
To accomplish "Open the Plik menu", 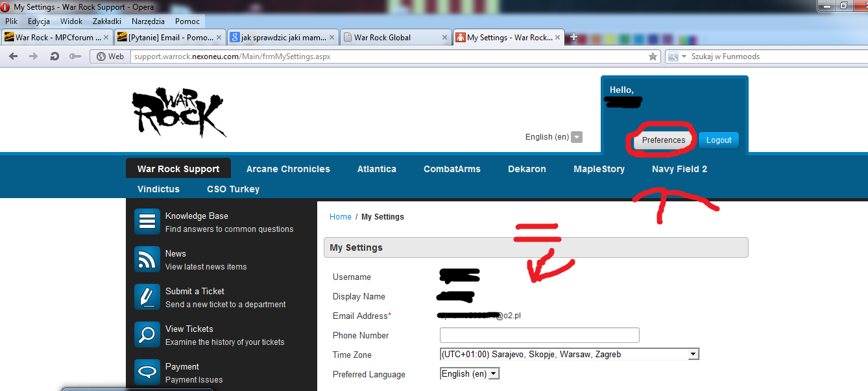I will point(11,21).
